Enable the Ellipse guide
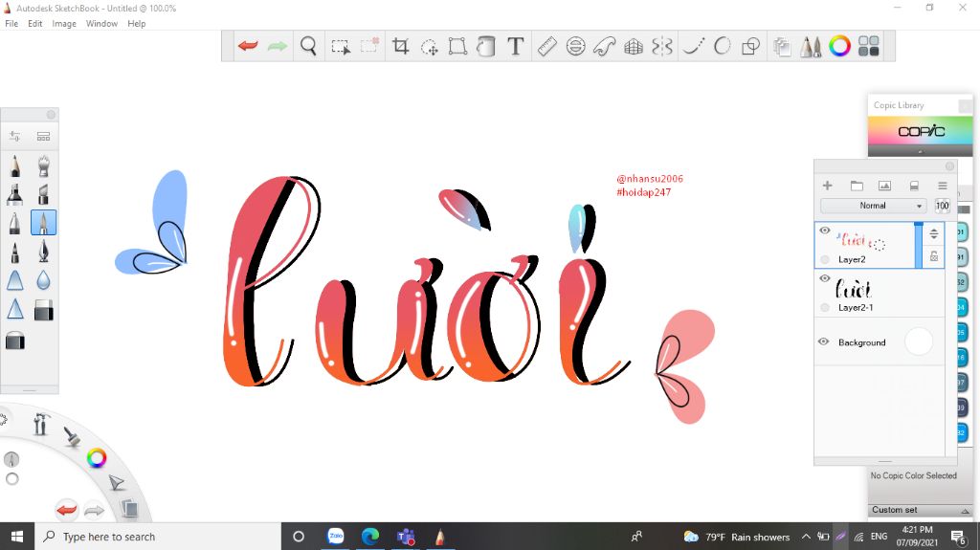This screenshot has width=980, height=550. coord(575,46)
